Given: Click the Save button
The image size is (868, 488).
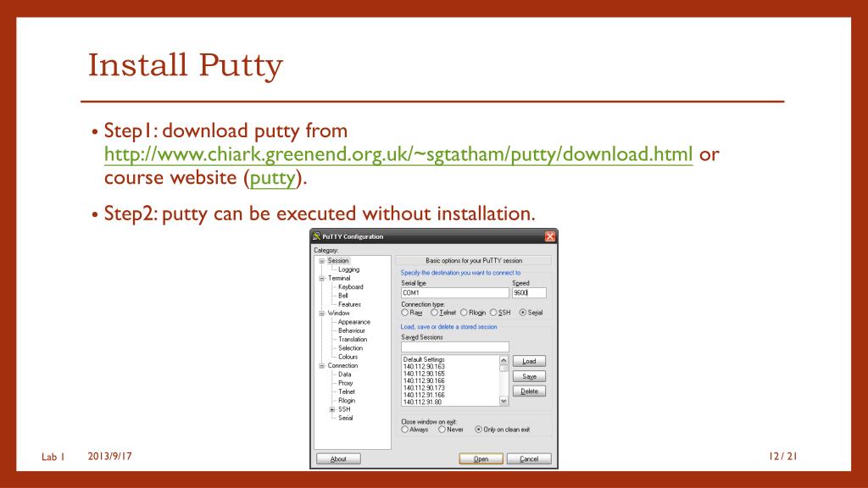Looking at the screenshot, I should 529,376.
